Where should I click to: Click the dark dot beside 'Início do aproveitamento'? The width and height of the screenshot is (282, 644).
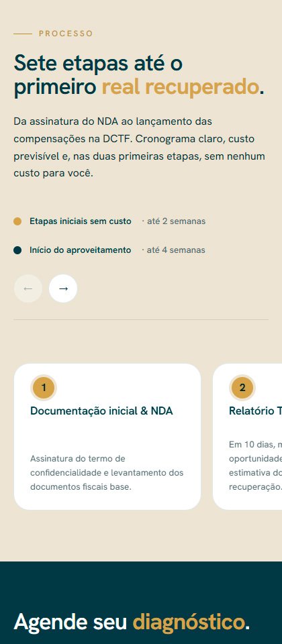tap(17, 250)
